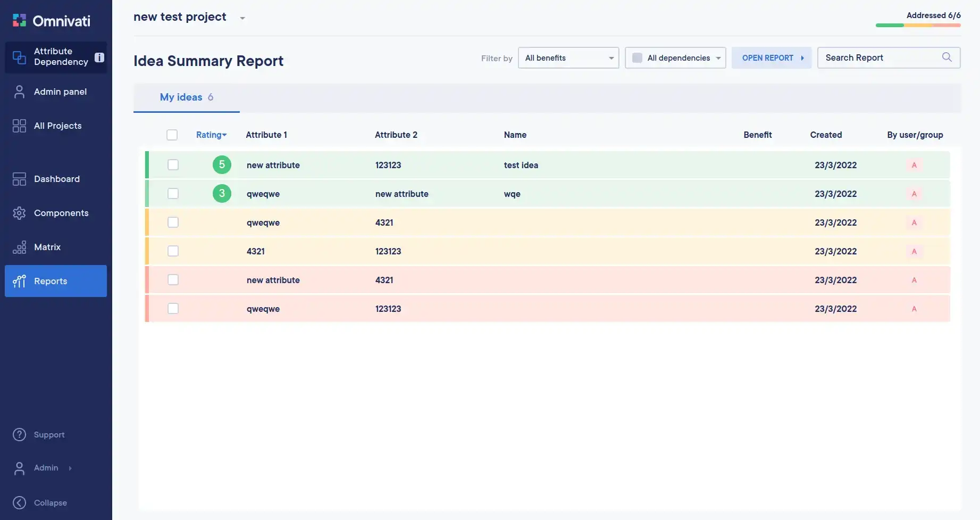Tick the select-all checkbox in header
Viewport: 980px width, 520px height.
point(172,135)
